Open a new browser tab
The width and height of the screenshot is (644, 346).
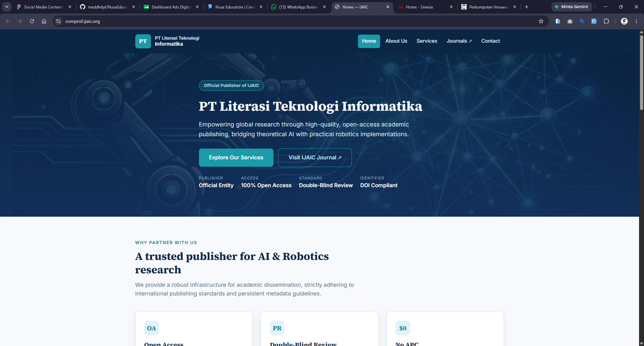(x=526, y=7)
